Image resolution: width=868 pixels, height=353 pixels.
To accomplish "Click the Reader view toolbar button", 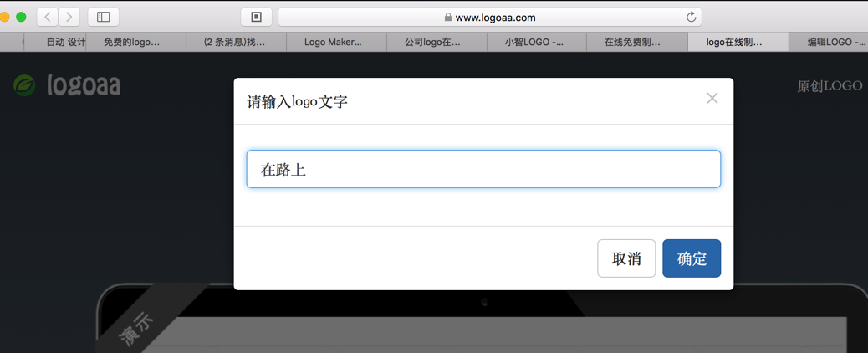I will pyautogui.click(x=257, y=18).
